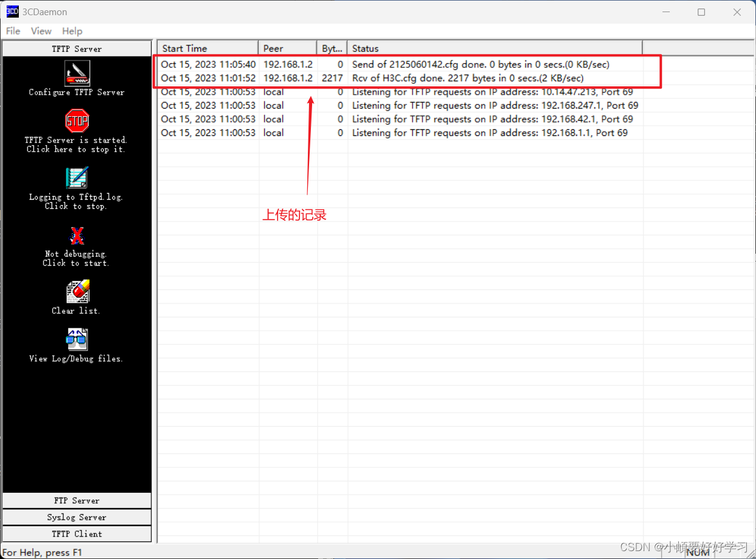Select the row listening on 10.14.47.213
This screenshot has height=559, width=756.
(401, 92)
